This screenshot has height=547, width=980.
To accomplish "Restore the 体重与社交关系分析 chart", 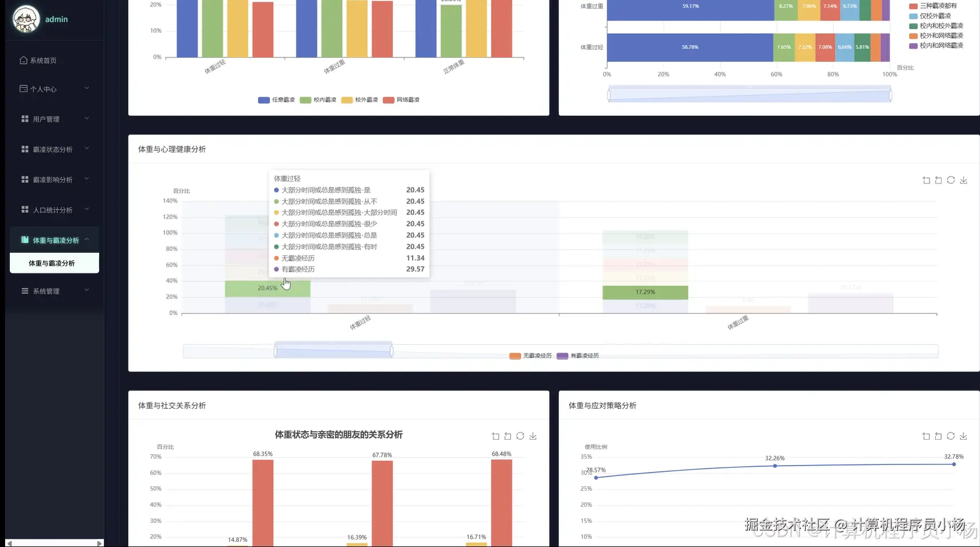I will click(520, 436).
